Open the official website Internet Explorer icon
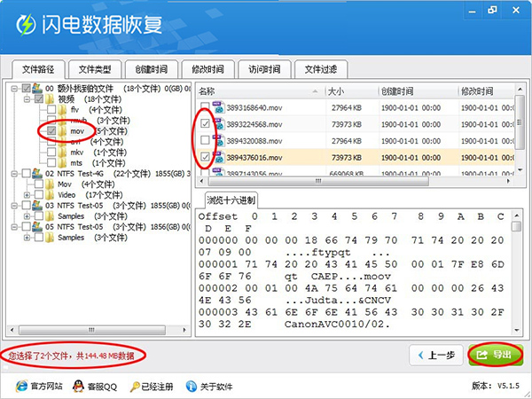 [21, 386]
